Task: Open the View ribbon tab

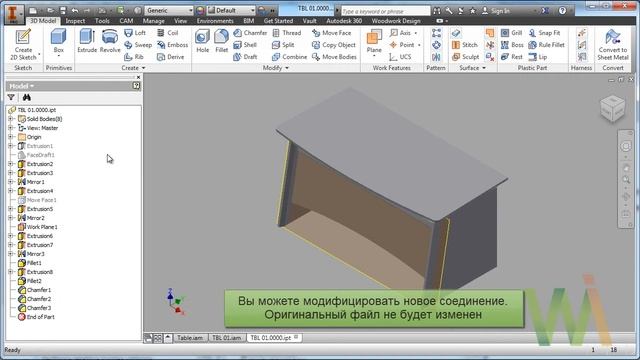Action: point(180,21)
